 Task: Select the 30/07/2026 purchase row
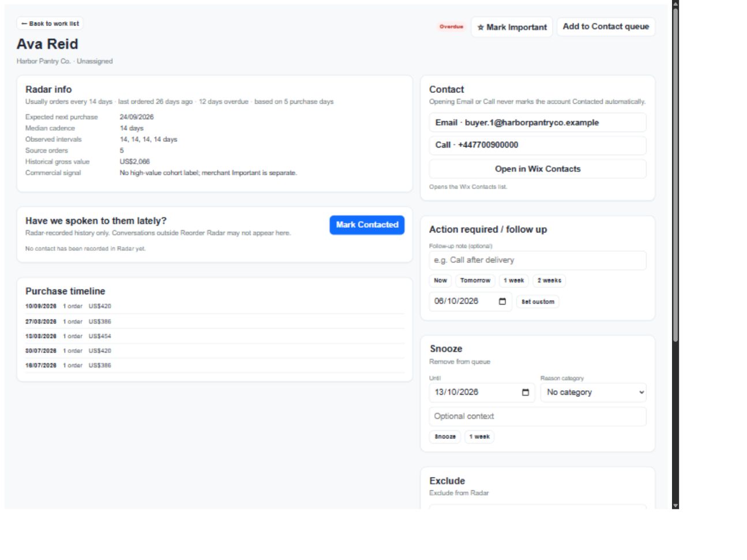tap(215, 351)
